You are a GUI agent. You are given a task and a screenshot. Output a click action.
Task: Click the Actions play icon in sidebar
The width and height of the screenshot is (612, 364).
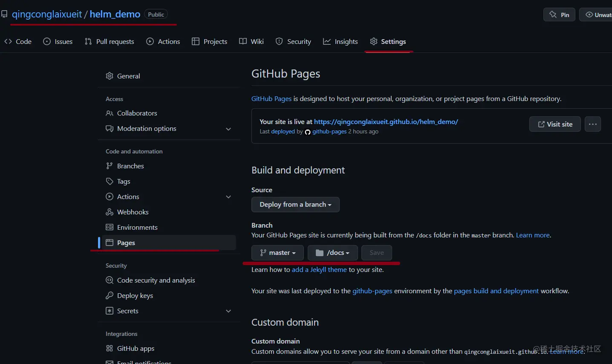(110, 196)
